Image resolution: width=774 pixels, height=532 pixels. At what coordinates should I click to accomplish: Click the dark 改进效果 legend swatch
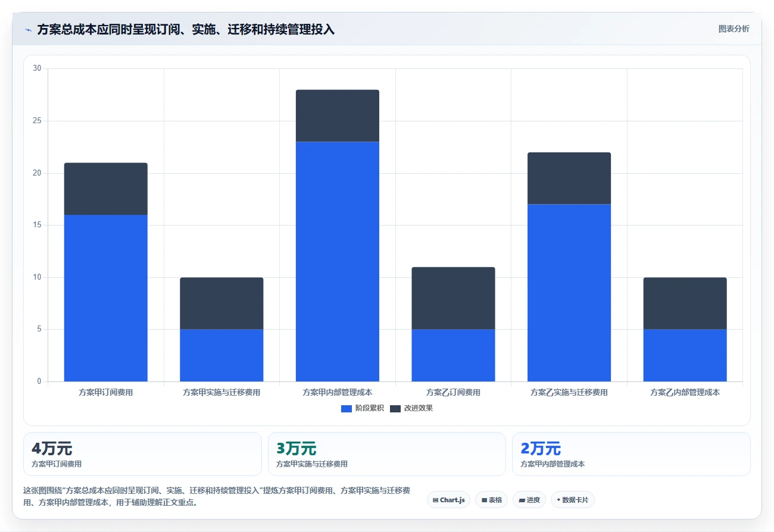click(395, 408)
